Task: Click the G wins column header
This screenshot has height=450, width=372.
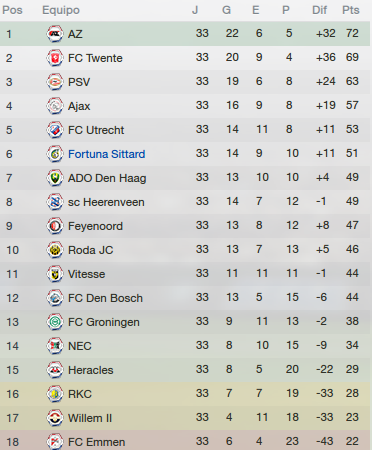Action: click(226, 10)
